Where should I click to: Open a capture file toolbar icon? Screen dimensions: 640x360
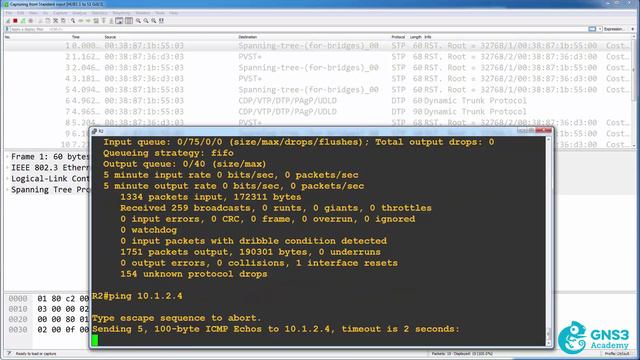pos(40,20)
